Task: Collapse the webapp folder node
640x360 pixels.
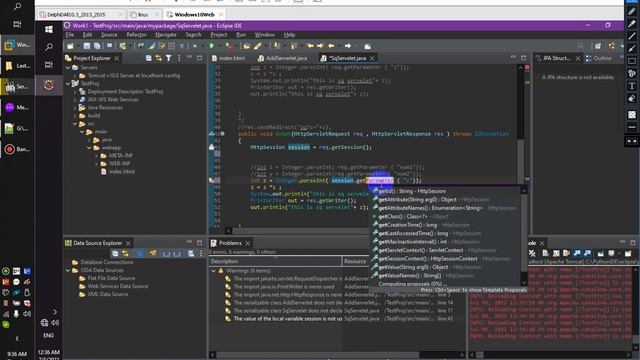Action: click(89, 148)
